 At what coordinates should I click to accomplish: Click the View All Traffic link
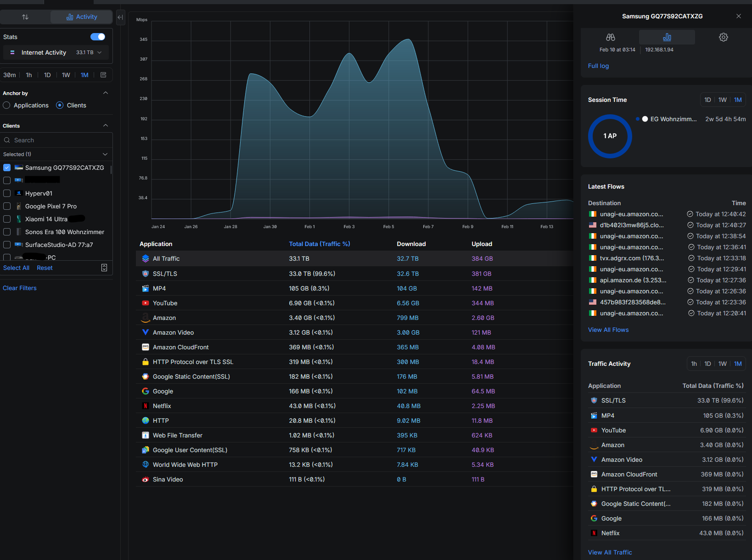[x=610, y=552]
